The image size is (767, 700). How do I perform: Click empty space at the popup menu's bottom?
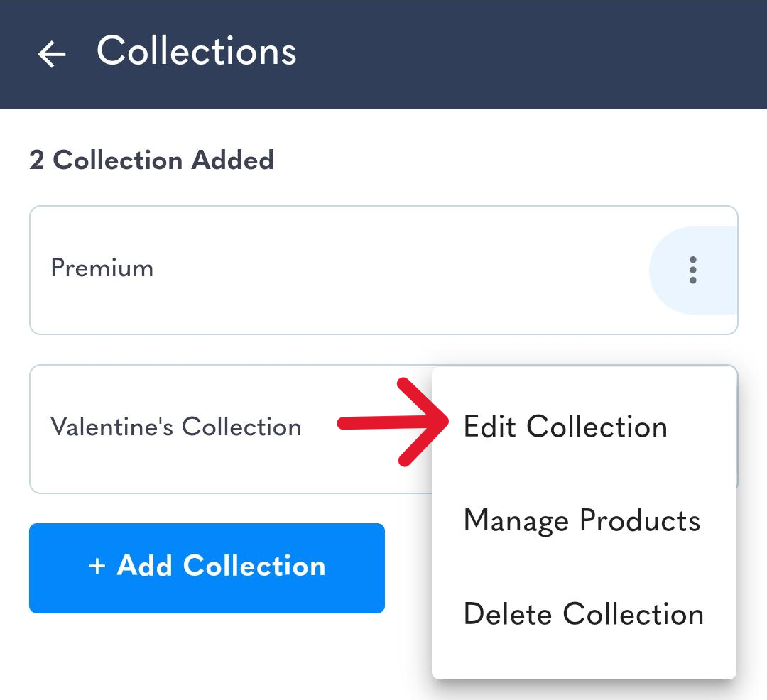click(x=584, y=657)
